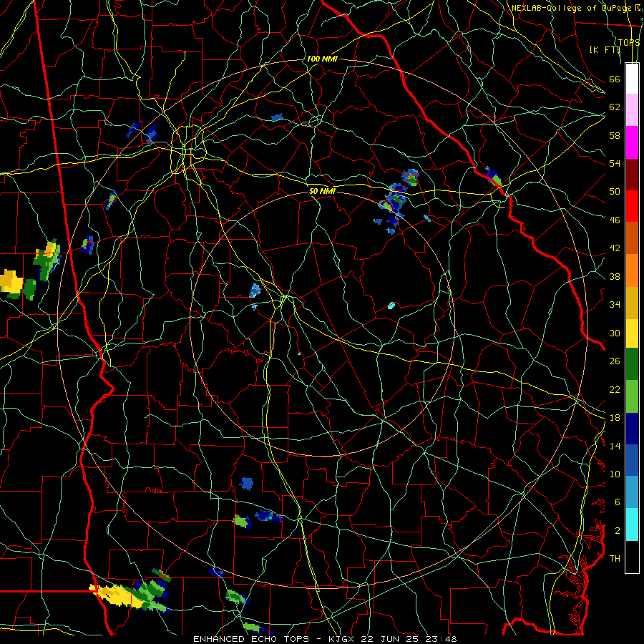Screen dimensions: 644x644
Task: Click the legend value '18'
Action: coord(615,418)
